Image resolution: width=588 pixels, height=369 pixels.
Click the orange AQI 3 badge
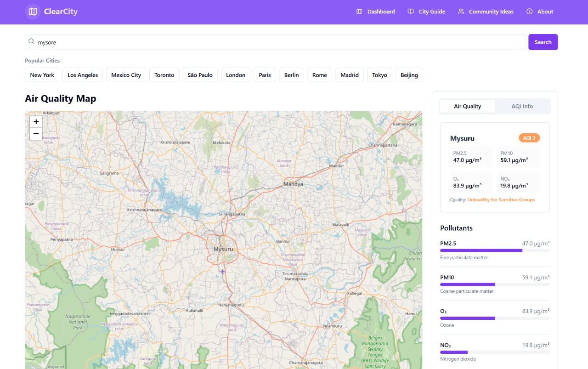529,138
